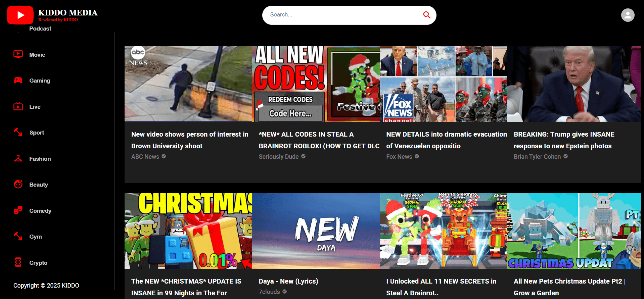The width and height of the screenshot is (644, 299).
Task: Open 99 Nights Christmas update video title
Action: pos(186,287)
